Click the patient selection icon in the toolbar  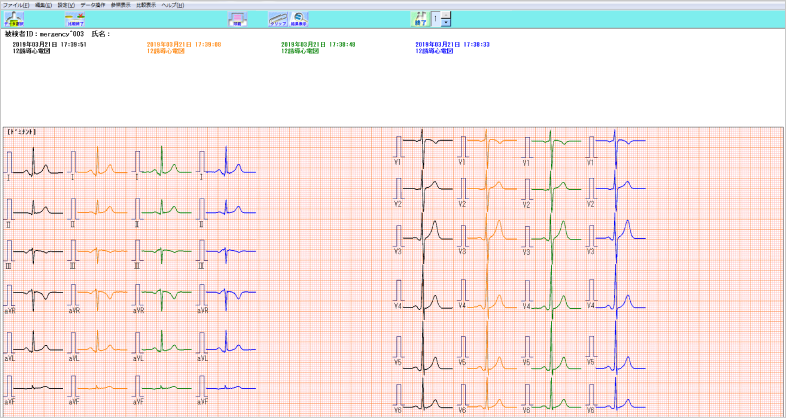(14, 19)
